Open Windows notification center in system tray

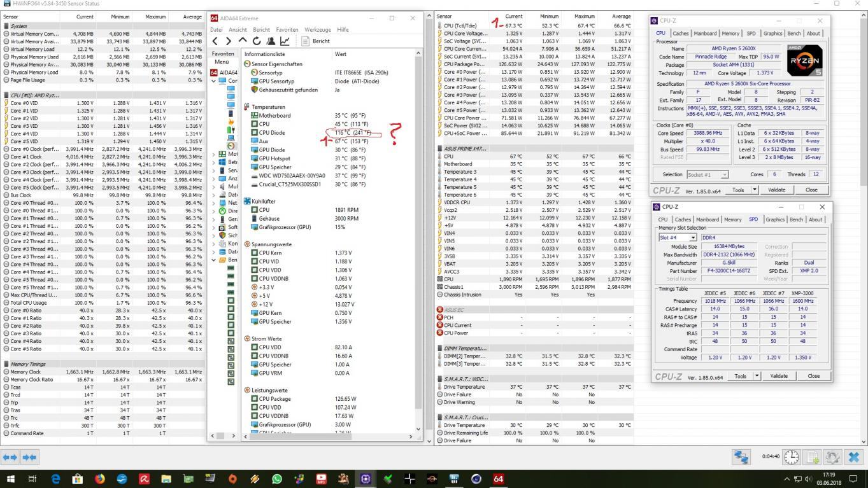854,479
